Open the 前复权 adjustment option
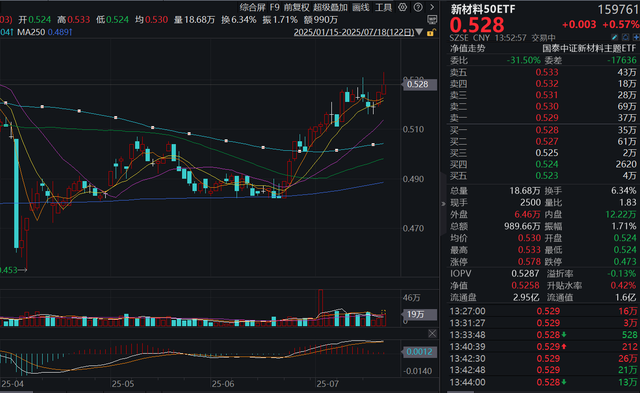640x393 pixels. [x=297, y=7]
